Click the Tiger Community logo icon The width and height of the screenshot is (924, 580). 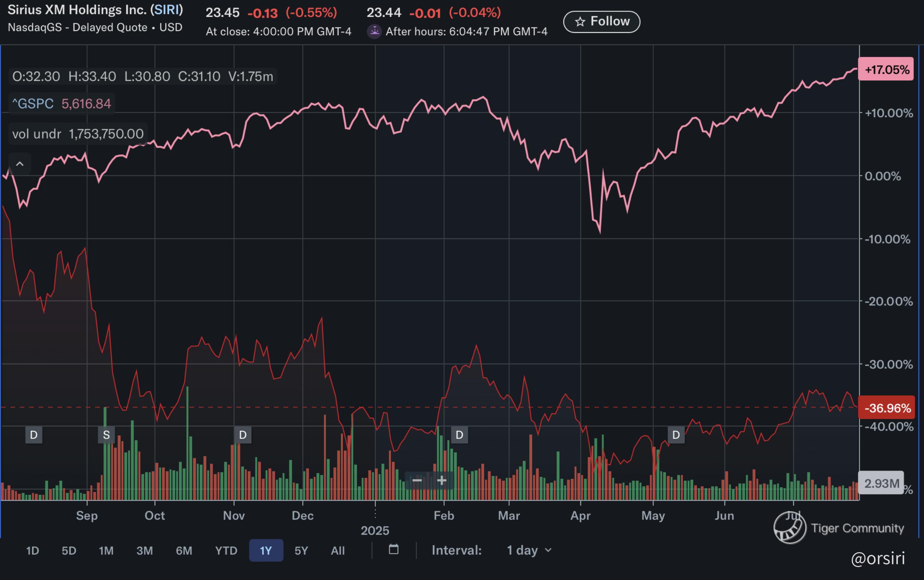pos(789,529)
